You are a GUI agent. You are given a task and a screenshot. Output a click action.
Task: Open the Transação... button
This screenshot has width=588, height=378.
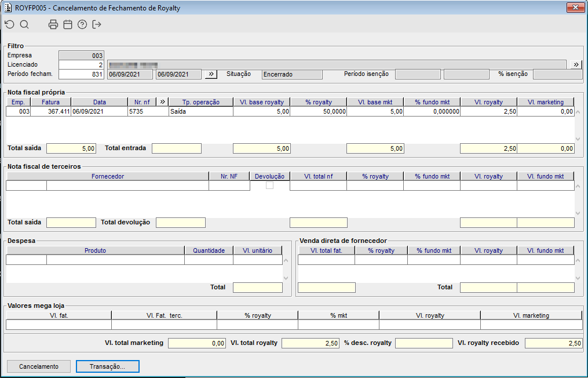pos(107,366)
